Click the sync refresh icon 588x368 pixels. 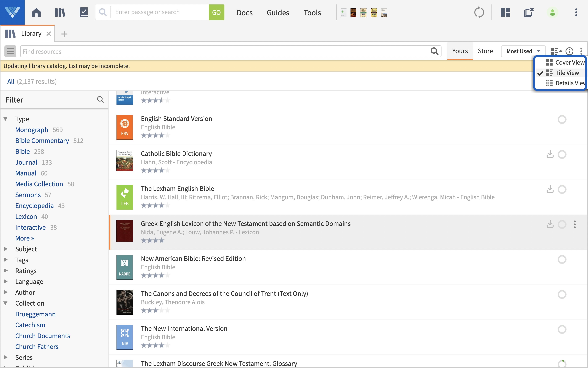(x=479, y=12)
